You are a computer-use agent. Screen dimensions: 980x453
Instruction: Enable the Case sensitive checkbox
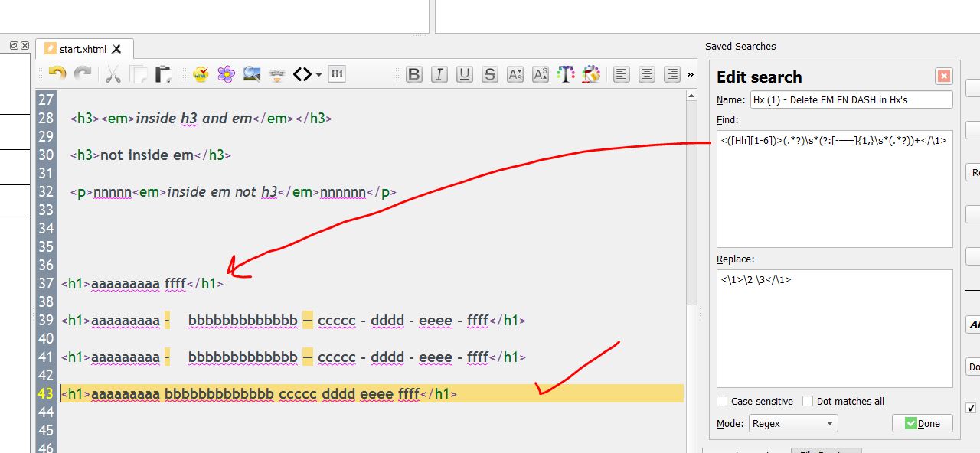[x=722, y=401]
